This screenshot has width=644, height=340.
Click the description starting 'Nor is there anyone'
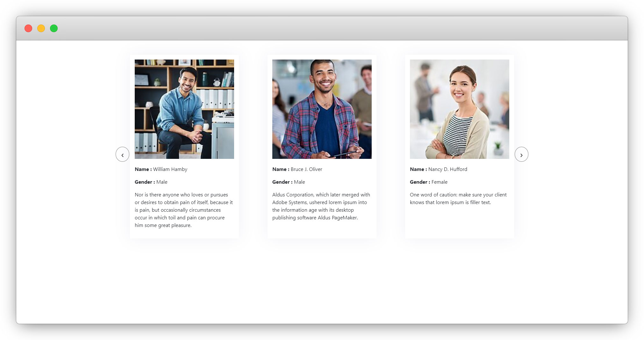tap(184, 210)
